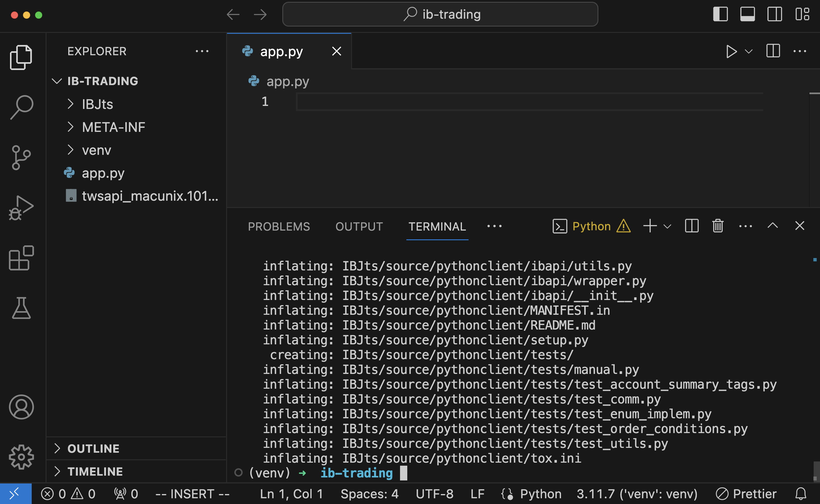
Task: Open the Source Control view
Action: 21,157
